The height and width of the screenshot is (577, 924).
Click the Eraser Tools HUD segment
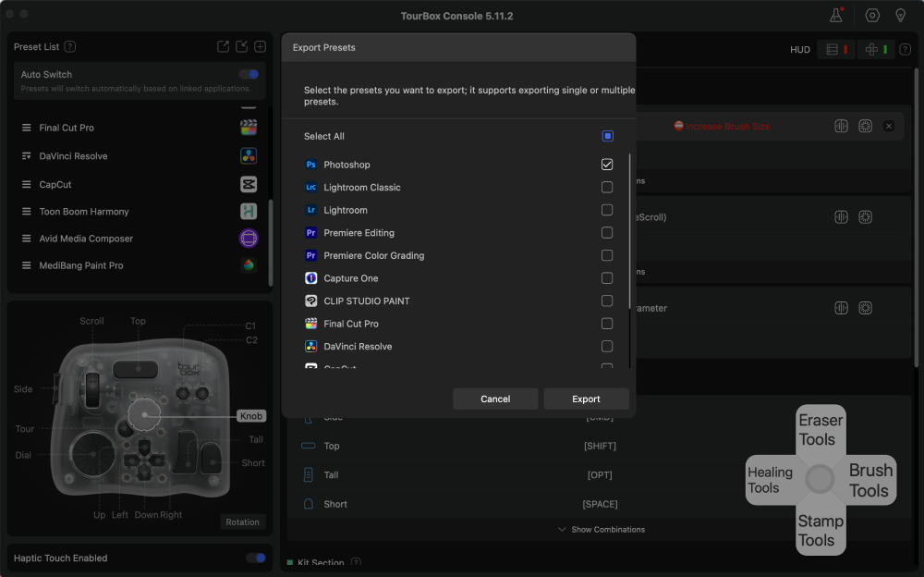pos(821,430)
